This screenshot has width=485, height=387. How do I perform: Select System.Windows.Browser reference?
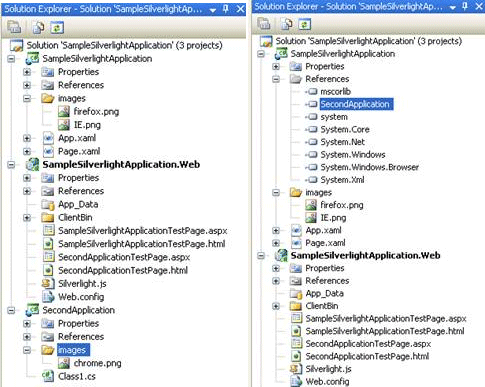[370, 167]
